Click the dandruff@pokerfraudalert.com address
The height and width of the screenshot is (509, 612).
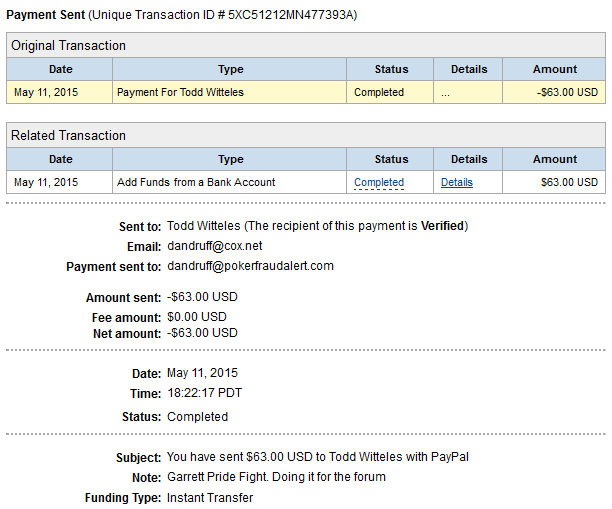point(250,266)
